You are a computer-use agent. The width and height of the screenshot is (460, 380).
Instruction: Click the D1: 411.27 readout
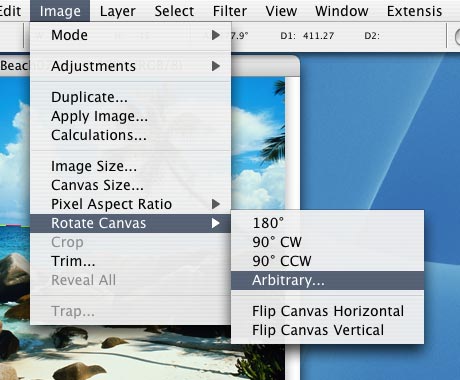click(x=307, y=36)
